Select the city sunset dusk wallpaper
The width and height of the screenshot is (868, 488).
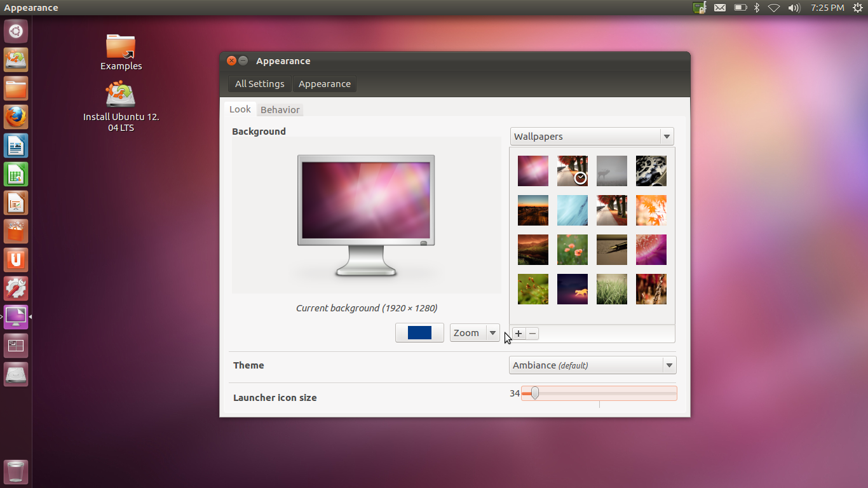[x=533, y=210]
